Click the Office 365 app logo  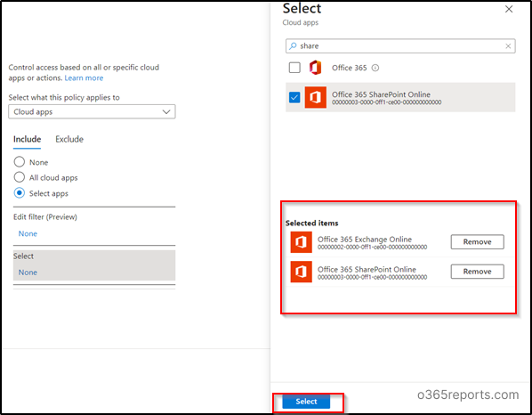coord(315,68)
